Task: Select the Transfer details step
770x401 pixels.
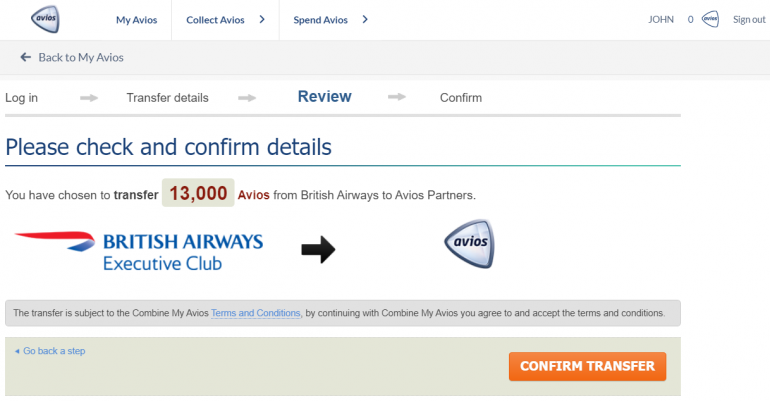Action: point(167,98)
